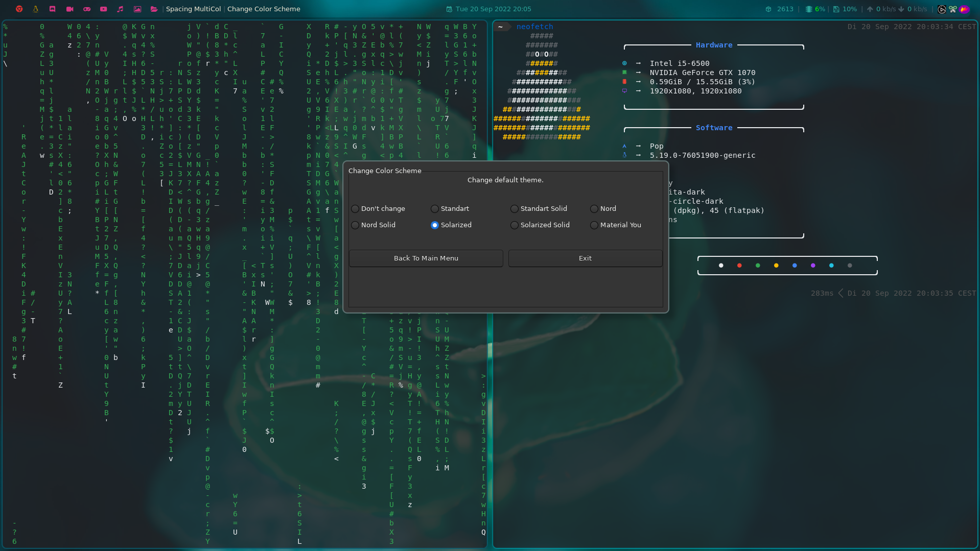Click Change Color Scheme title in top bar
Screen dimensions: 980x551
[x=264, y=9]
